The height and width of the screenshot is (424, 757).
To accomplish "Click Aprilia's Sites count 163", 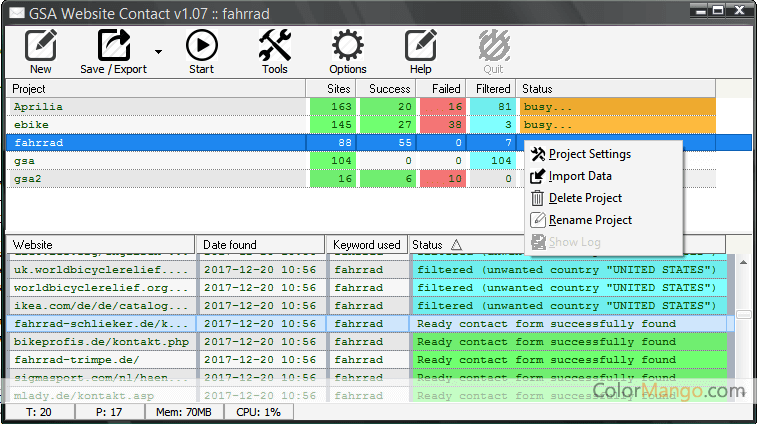I will (333, 107).
